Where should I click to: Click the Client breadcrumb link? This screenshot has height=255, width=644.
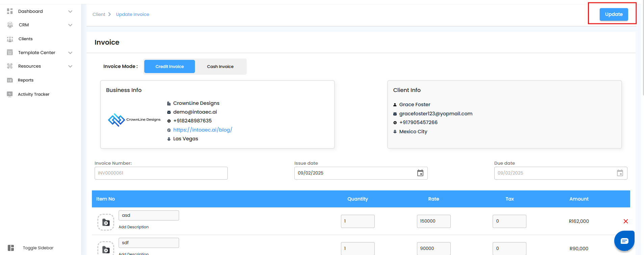point(99,14)
